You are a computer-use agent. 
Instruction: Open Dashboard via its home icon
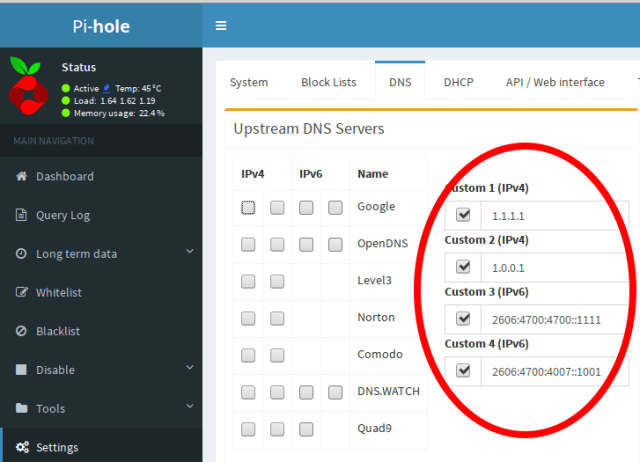pos(21,176)
